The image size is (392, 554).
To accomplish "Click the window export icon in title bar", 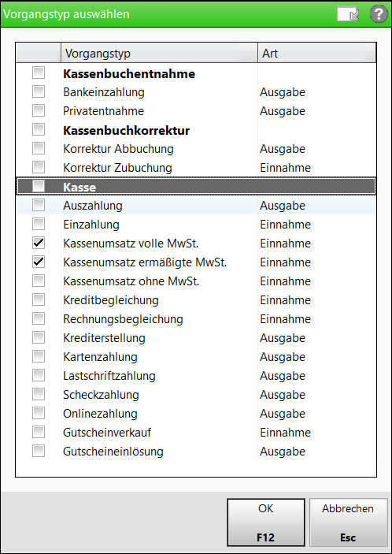I will click(348, 14).
